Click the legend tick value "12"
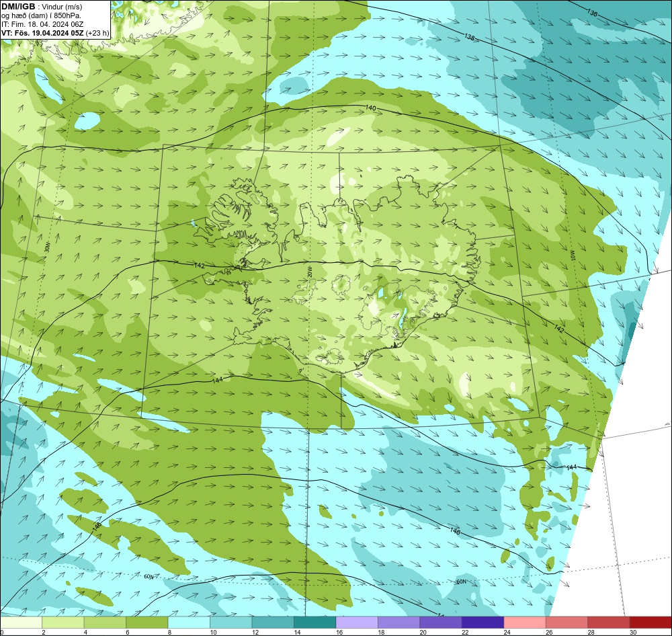This screenshot has height=636, width=672. pos(255,632)
